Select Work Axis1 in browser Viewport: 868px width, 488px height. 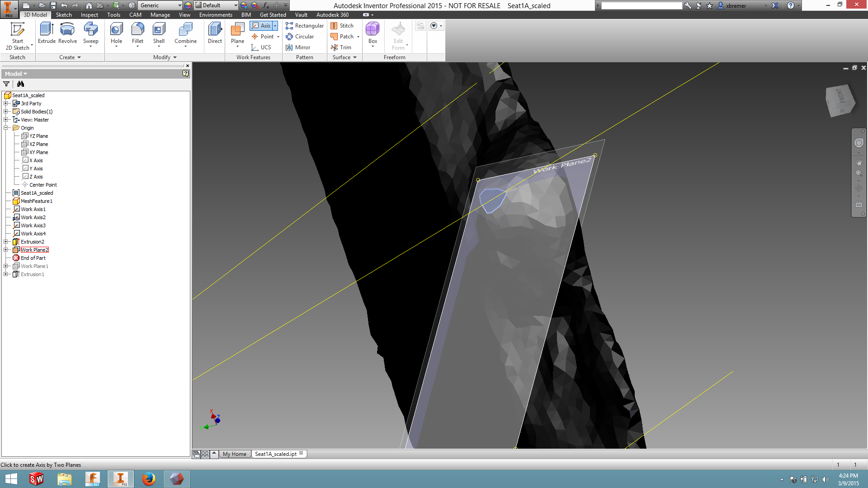(x=33, y=209)
